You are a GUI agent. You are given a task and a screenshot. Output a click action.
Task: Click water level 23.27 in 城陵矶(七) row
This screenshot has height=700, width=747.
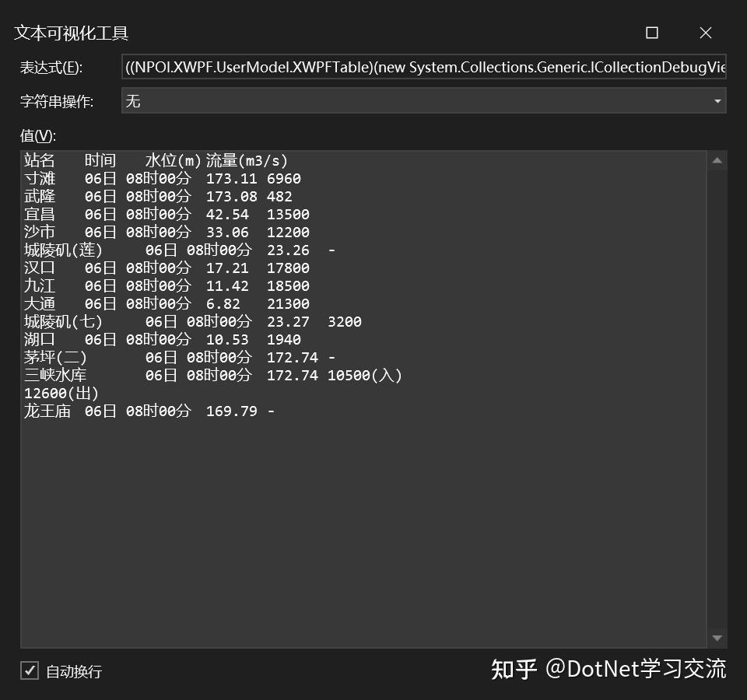tap(288, 321)
